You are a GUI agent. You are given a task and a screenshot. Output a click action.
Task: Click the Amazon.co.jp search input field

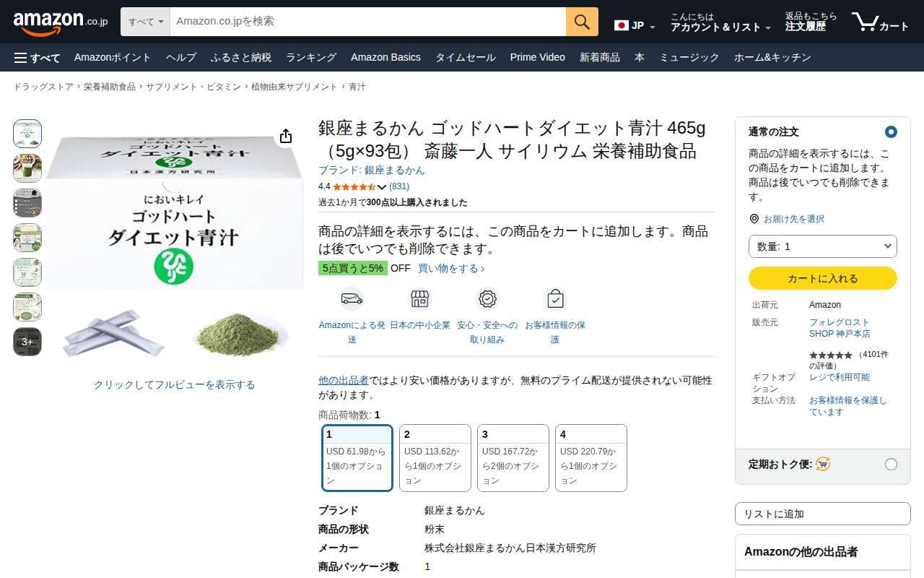[x=368, y=22]
